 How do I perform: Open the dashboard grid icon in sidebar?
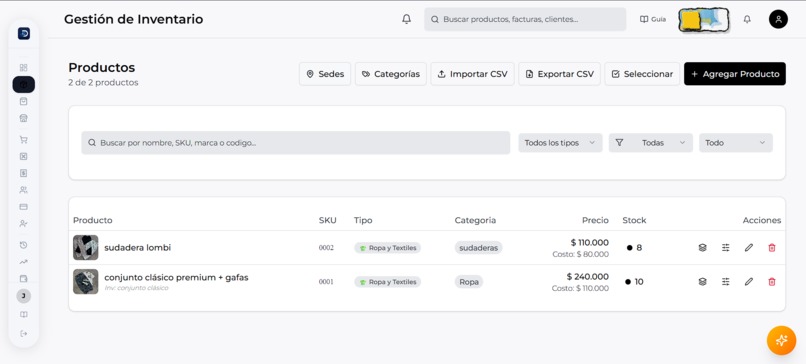(23, 67)
